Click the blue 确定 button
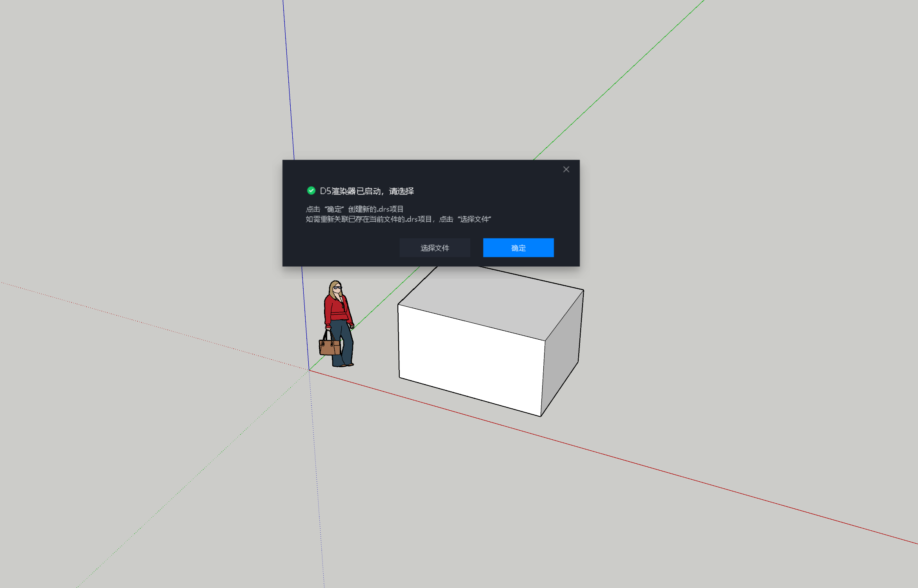 (x=518, y=248)
